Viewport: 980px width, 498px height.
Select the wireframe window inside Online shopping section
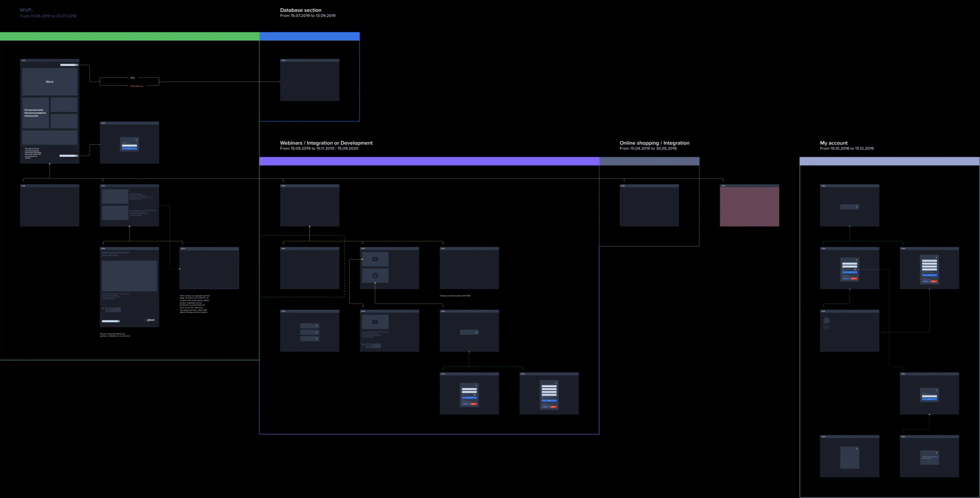649,205
